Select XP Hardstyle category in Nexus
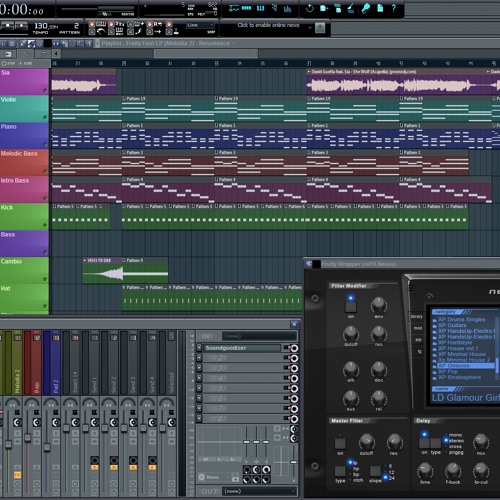500x500 pixels. pos(455,343)
